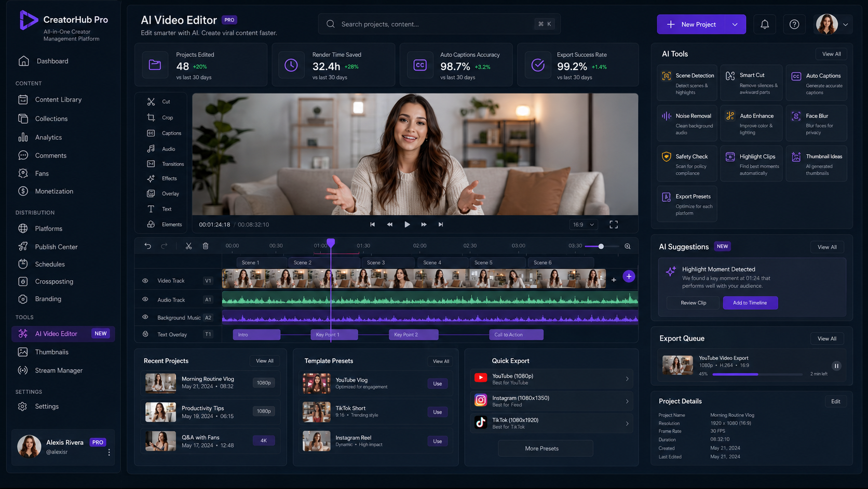Expand New Project dropdown arrow
The width and height of the screenshot is (868, 489).
[x=735, y=24]
